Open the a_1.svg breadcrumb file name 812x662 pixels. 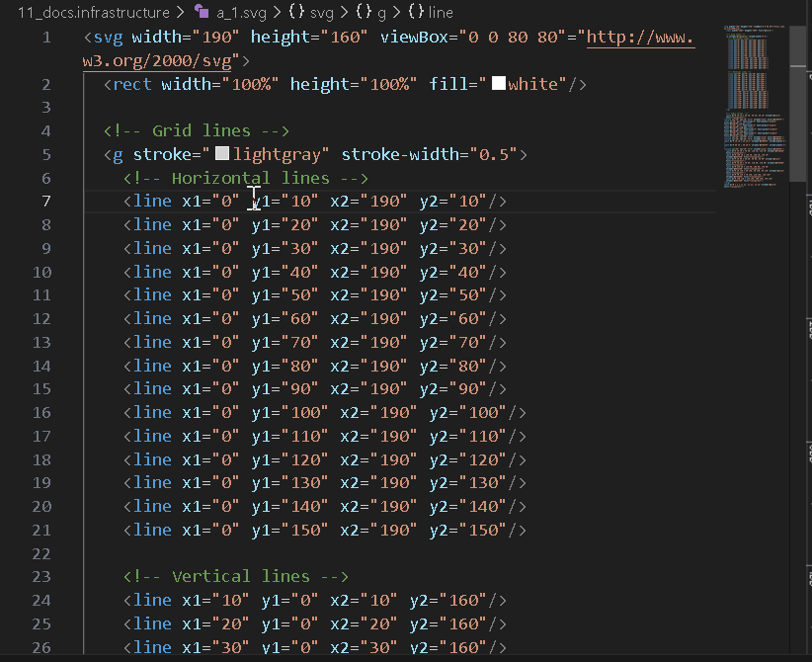(x=239, y=12)
